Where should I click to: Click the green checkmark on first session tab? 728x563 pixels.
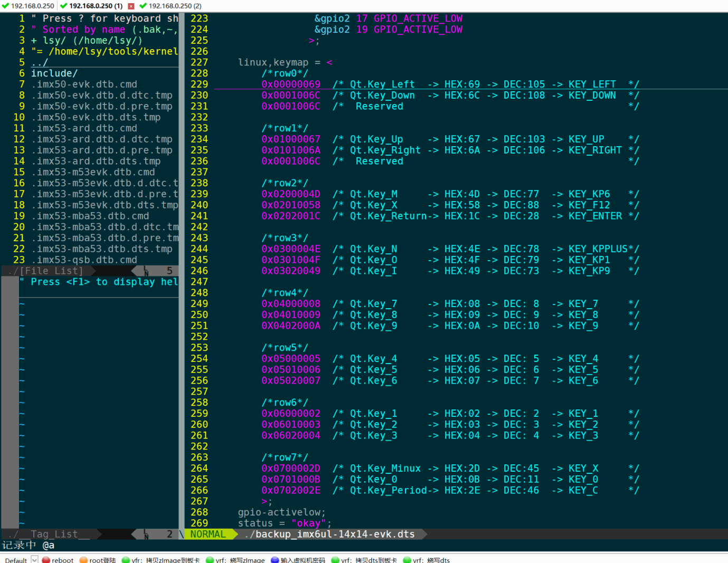[x=5, y=6]
